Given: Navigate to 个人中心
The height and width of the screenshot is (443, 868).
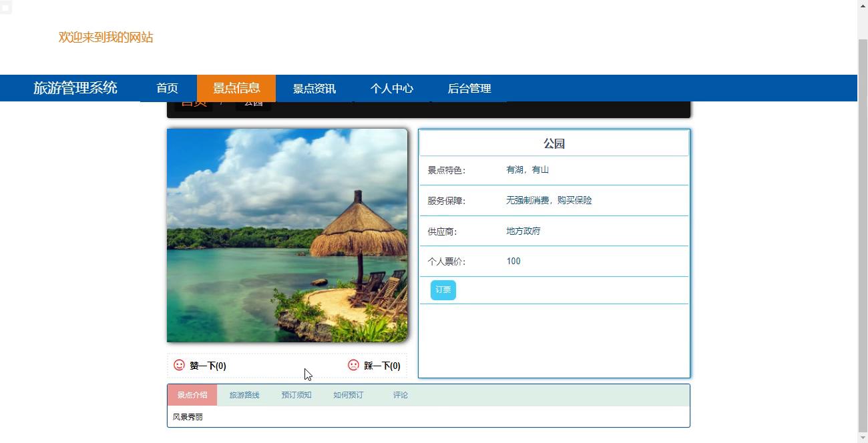Looking at the screenshot, I should (x=391, y=88).
